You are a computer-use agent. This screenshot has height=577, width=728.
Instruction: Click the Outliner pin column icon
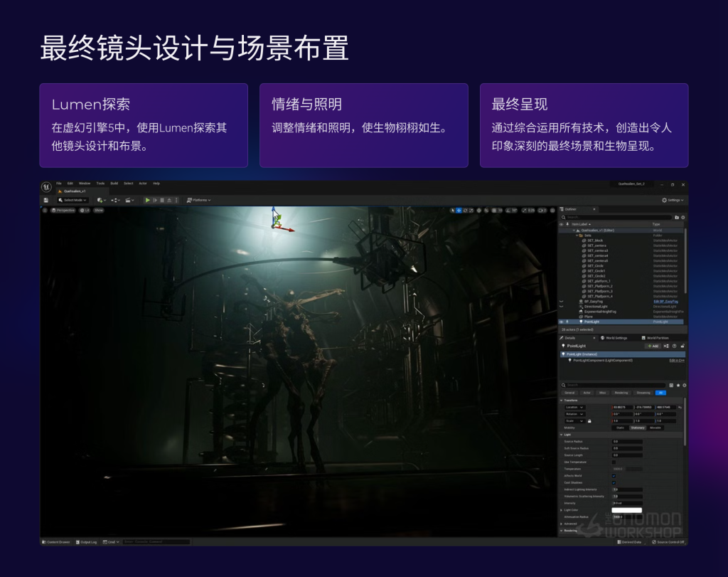(x=567, y=224)
